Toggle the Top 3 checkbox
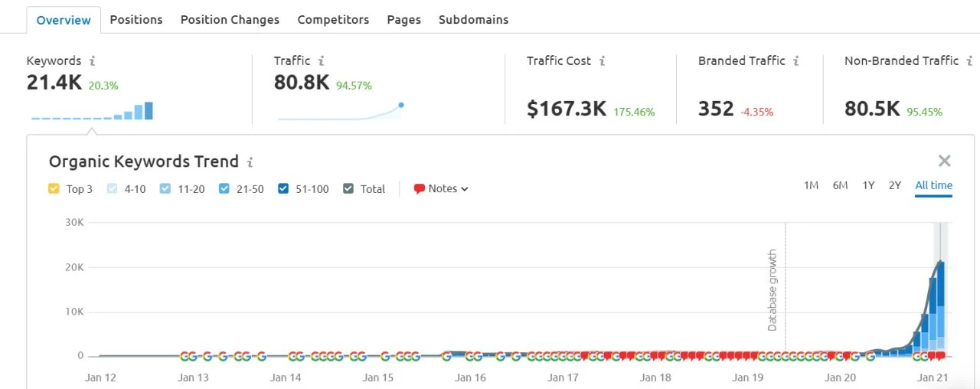This screenshot has height=389, width=980. pos(54,188)
